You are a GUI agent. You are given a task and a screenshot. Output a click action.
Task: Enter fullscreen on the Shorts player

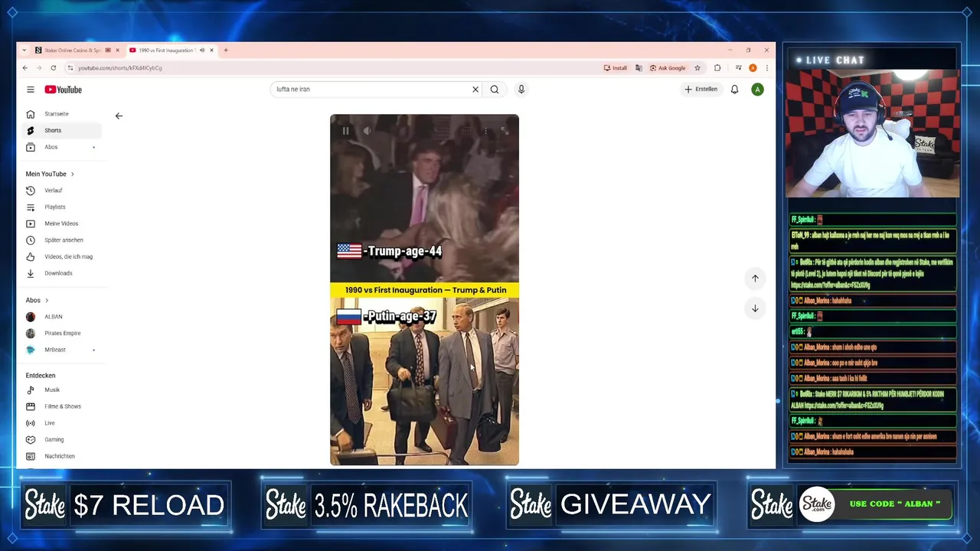coord(505,131)
